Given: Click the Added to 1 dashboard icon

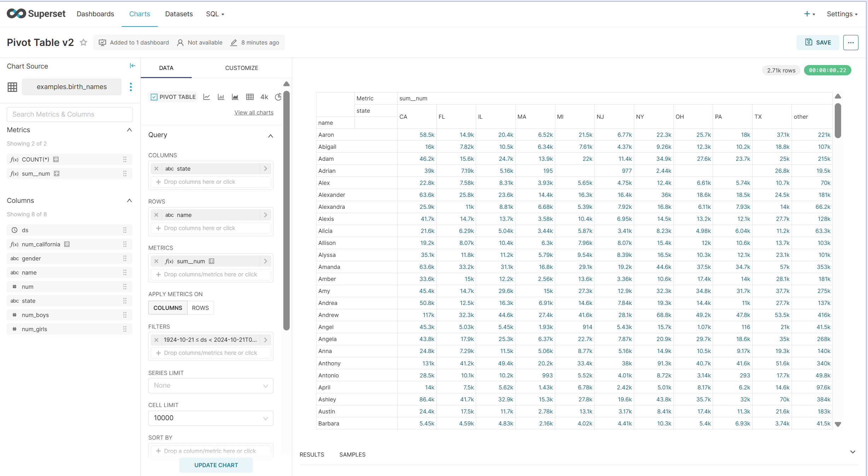Looking at the screenshot, I should (x=102, y=42).
